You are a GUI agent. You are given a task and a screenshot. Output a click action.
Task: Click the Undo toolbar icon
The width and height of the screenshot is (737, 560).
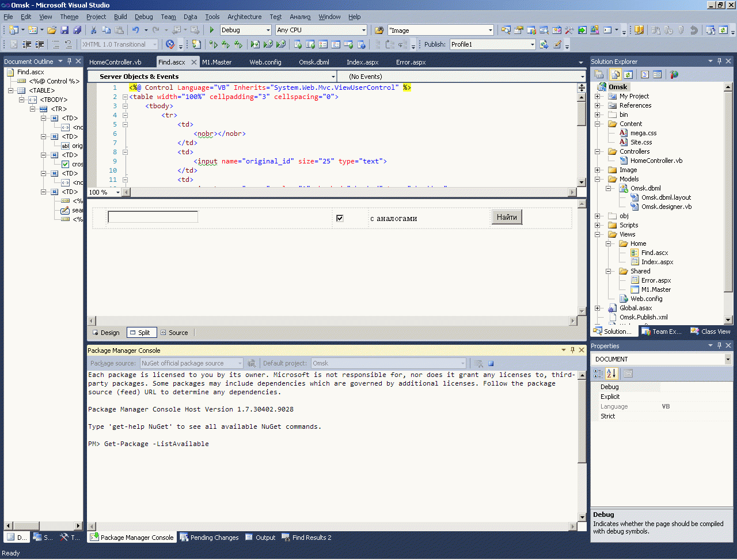tap(135, 30)
